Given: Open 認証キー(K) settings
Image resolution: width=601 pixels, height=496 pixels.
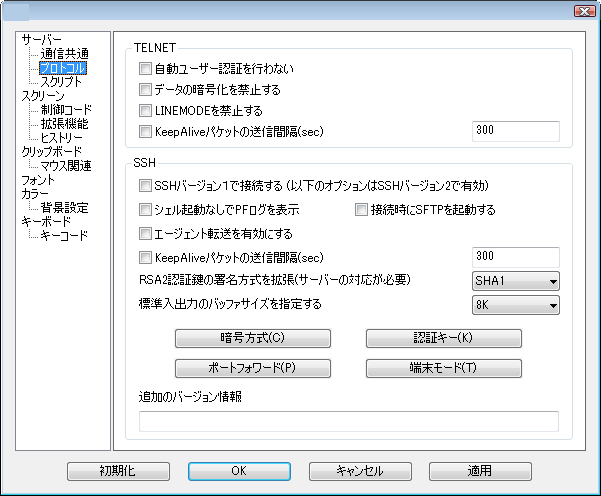Looking at the screenshot, I should (429, 339).
